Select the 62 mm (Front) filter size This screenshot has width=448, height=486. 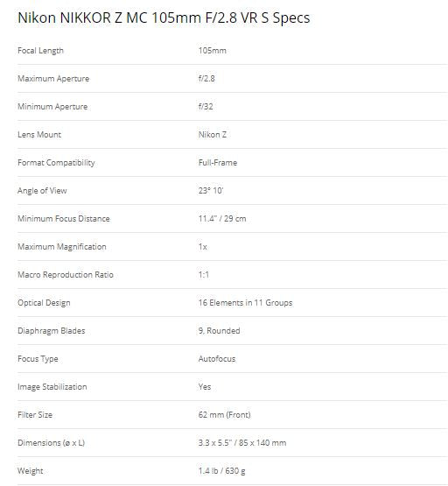(x=225, y=415)
